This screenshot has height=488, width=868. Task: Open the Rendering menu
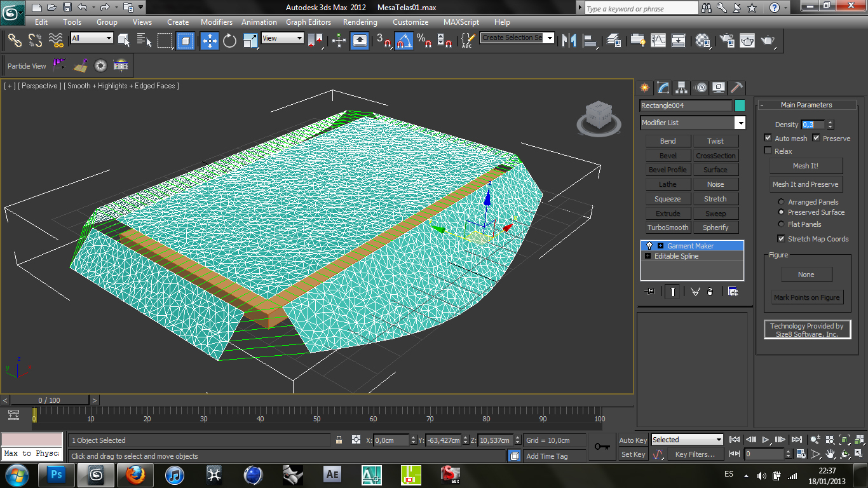coord(360,22)
